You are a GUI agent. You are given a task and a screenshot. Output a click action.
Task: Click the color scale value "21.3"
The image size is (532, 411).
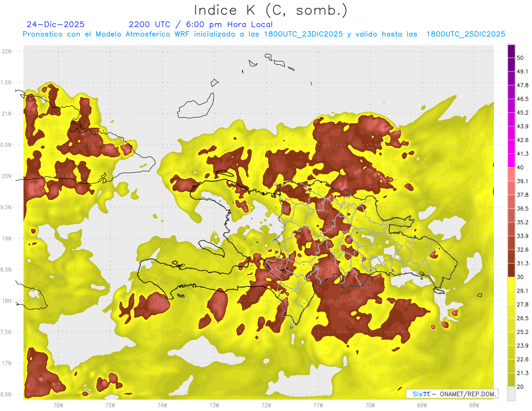pos(522,373)
